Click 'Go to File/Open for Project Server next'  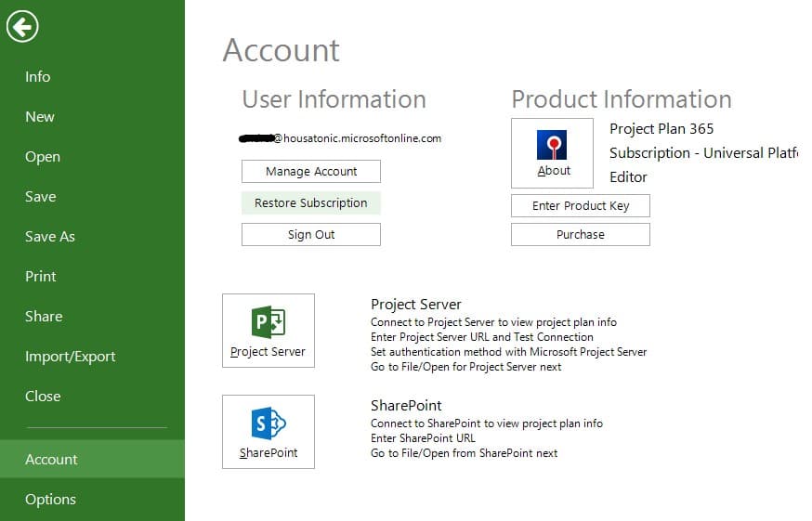coord(466,367)
